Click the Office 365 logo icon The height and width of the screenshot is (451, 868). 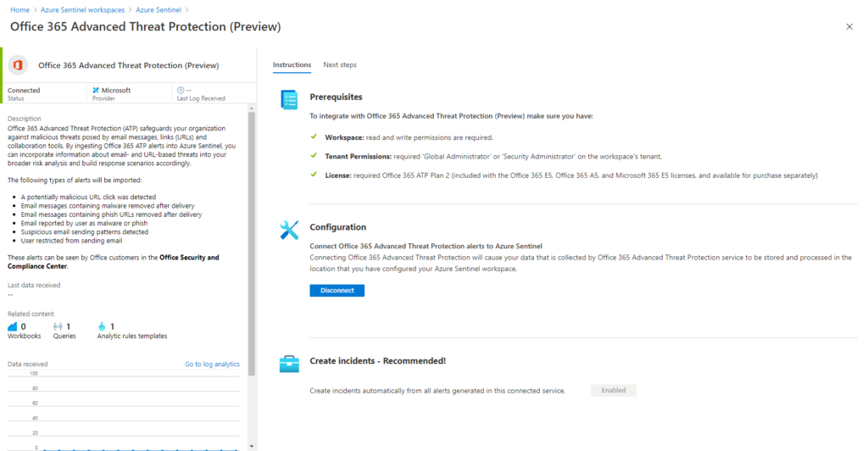click(18, 65)
